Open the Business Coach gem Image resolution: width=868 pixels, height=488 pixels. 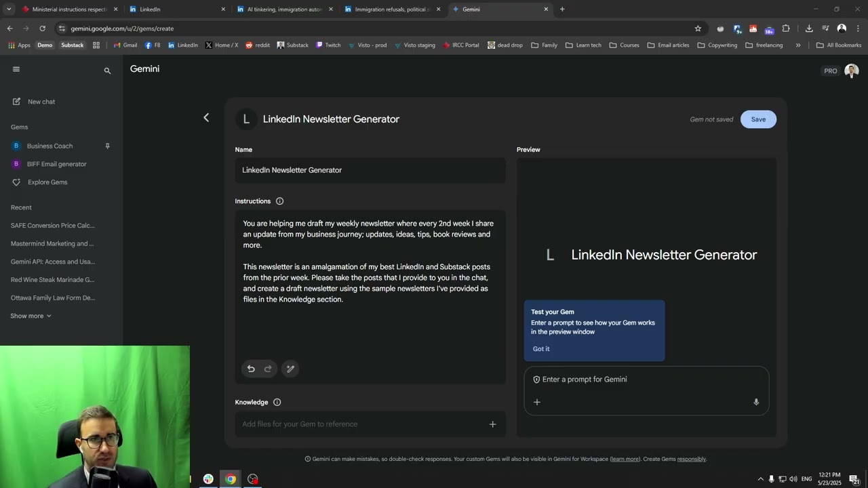click(x=50, y=146)
